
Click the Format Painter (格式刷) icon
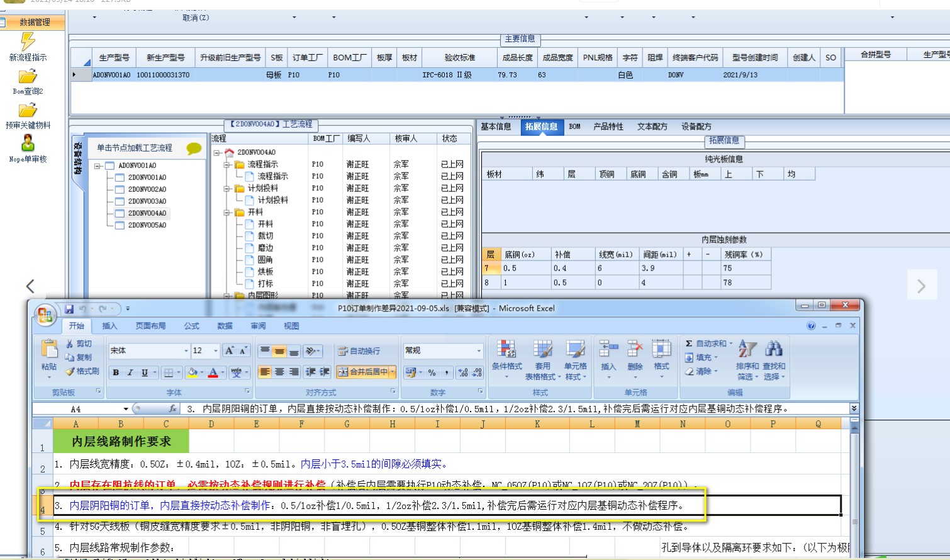(x=69, y=371)
